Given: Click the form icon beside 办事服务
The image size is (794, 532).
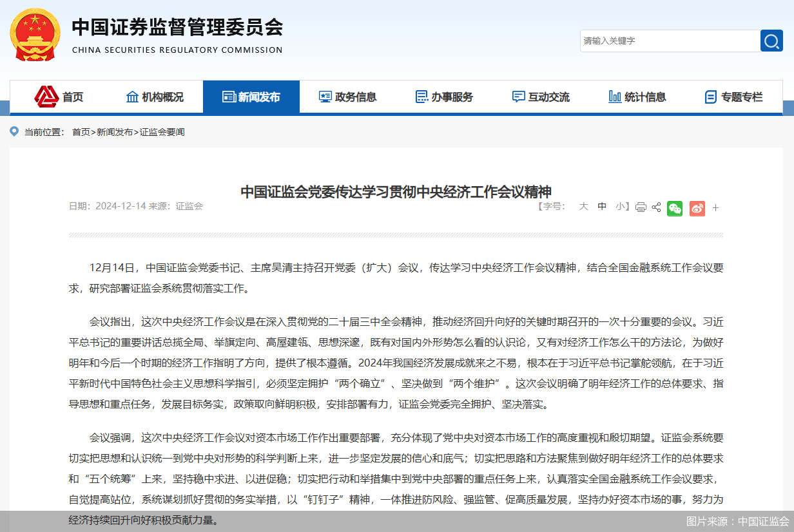Looking at the screenshot, I should coord(422,97).
